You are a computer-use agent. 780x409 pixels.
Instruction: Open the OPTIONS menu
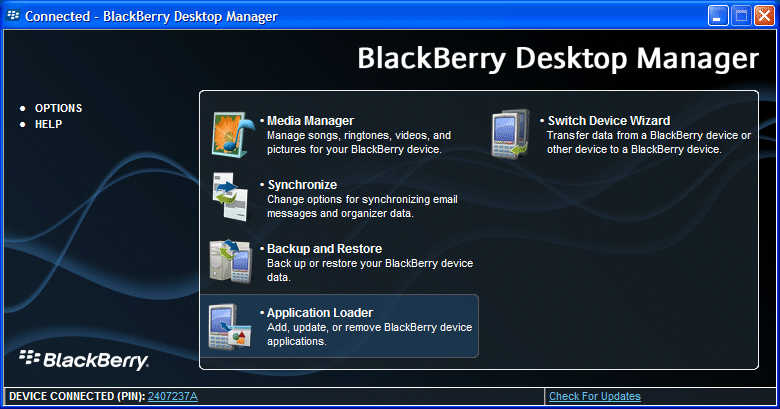pos(58,108)
